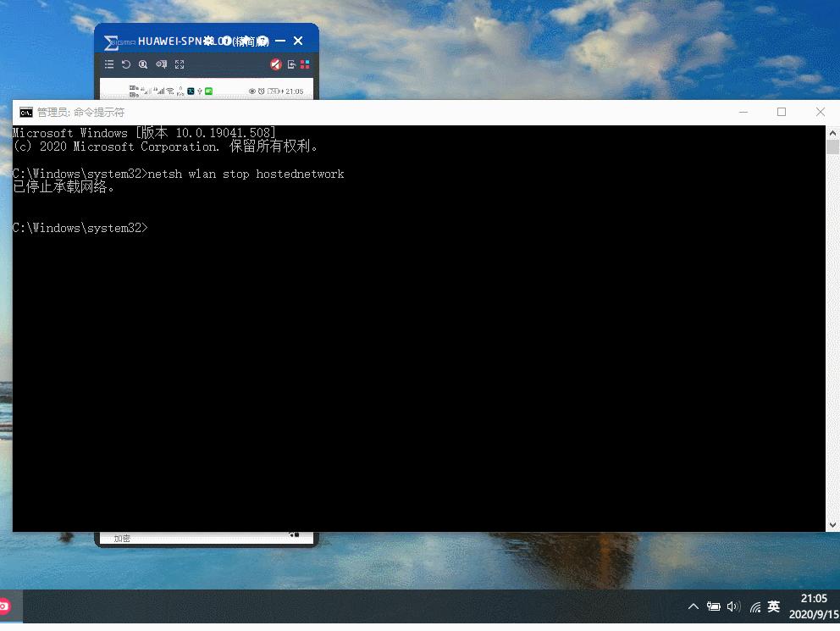Click the command prompt vertical scrollbar thumb
Screen dimensions: 840x631
click(832, 147)
